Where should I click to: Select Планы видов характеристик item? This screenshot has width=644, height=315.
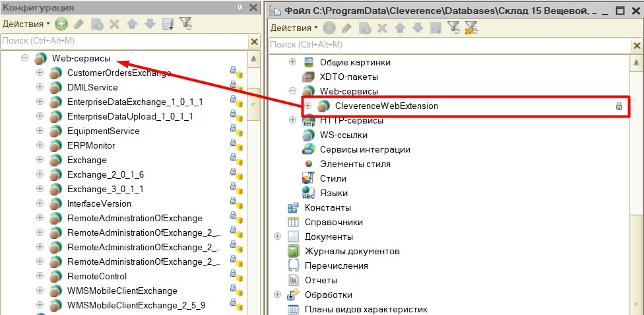[366, 309]
